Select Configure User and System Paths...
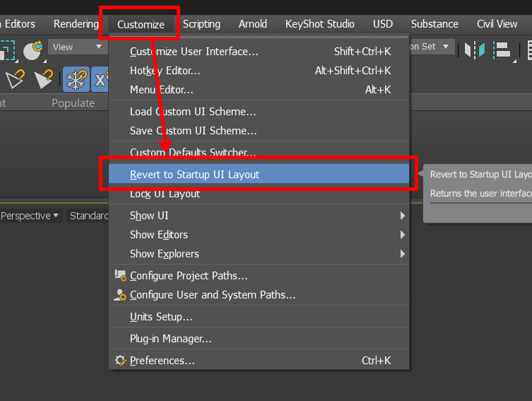The image size is (532, 401). tap(259, 295)
